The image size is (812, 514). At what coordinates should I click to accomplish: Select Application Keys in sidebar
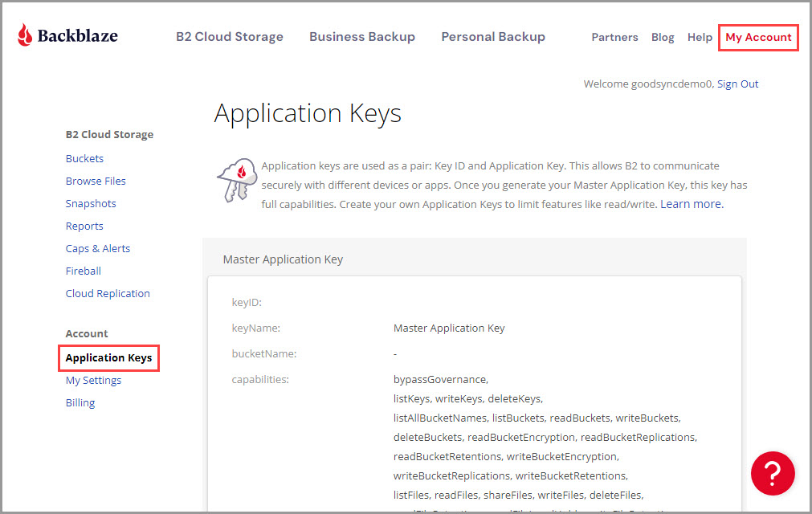click(x=108, y=357)
